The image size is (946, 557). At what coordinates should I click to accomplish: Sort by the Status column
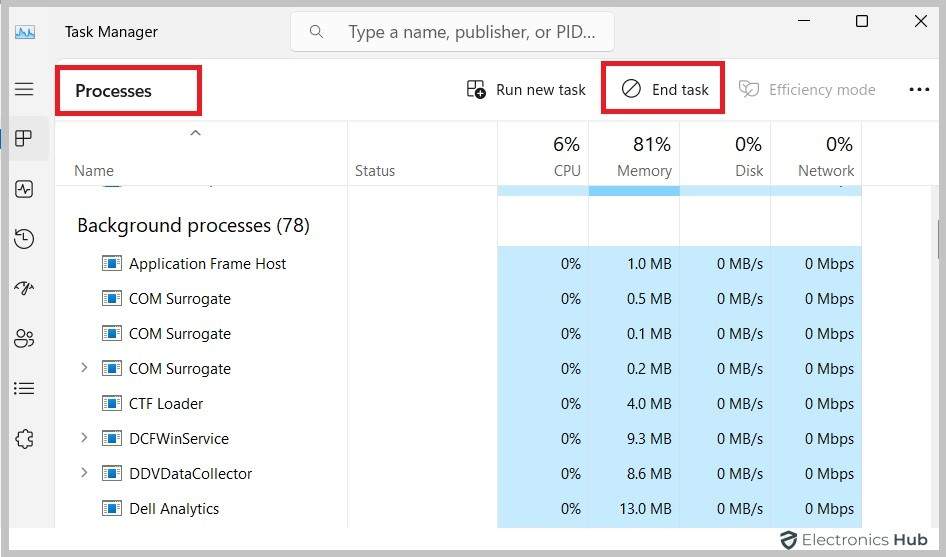click(375, 171)
